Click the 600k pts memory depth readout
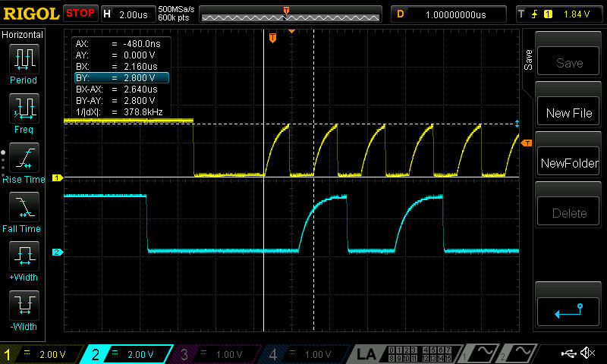This screenshot has width=607, height=364. click(174, 17)
